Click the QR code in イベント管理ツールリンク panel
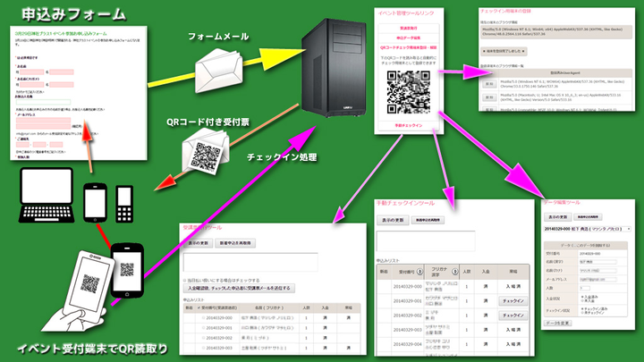This screenshot has width=644, height=362. [x=409, y=92]
